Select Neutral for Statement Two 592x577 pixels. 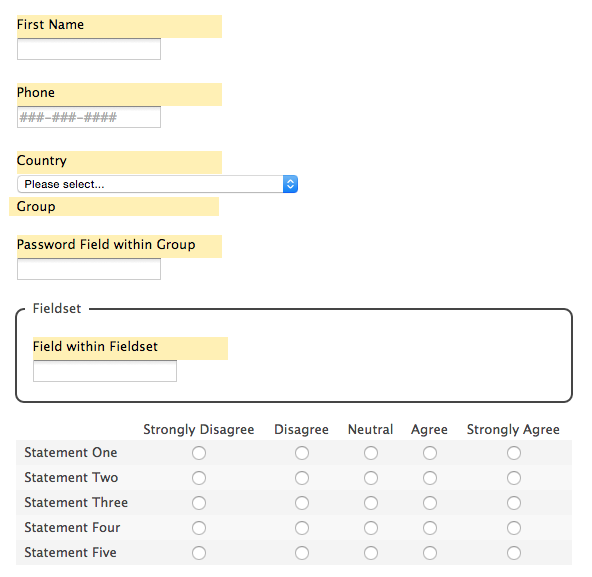point(371,478)
